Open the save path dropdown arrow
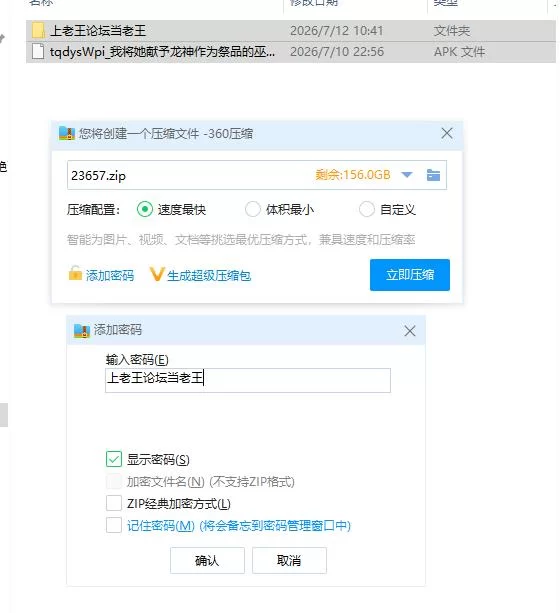 (407, 175)
